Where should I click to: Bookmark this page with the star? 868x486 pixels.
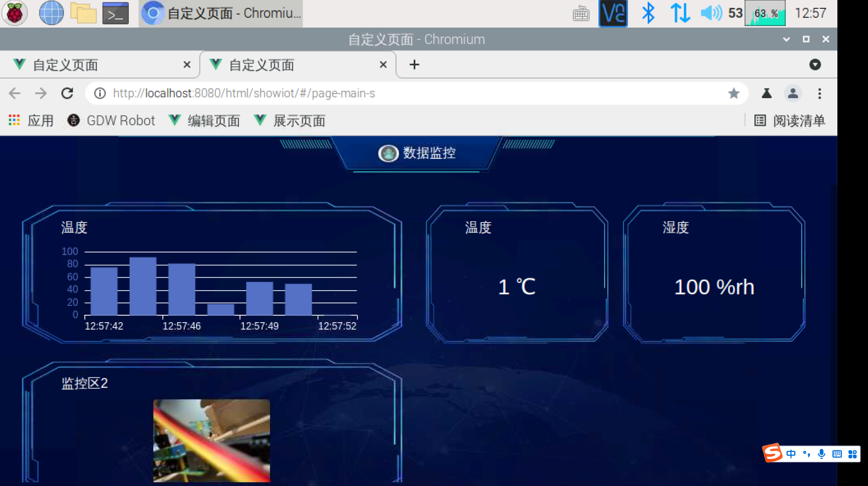(734, 93)
